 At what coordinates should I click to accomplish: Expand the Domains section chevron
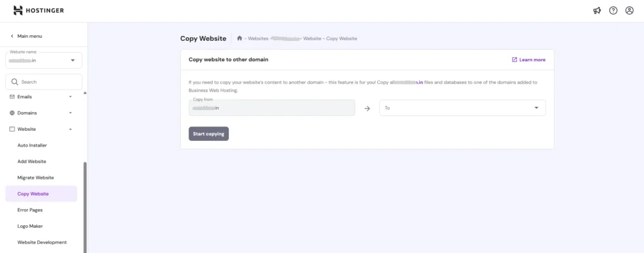70,113
